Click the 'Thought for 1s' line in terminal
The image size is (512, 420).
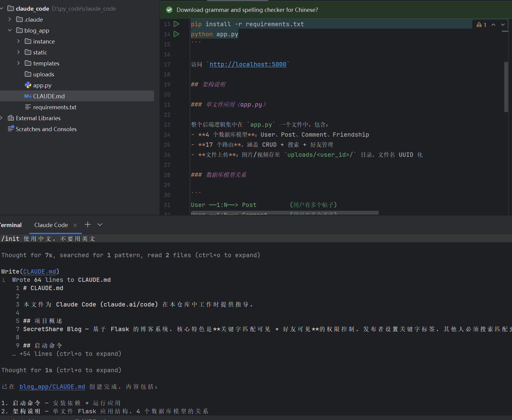click(x=61, y=370)
